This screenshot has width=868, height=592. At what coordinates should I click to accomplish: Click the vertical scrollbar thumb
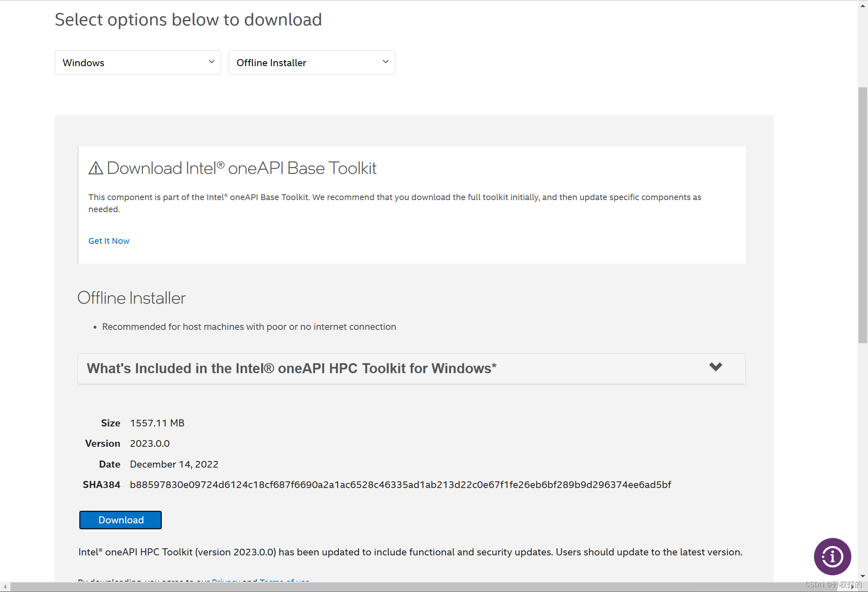[863, 215]
